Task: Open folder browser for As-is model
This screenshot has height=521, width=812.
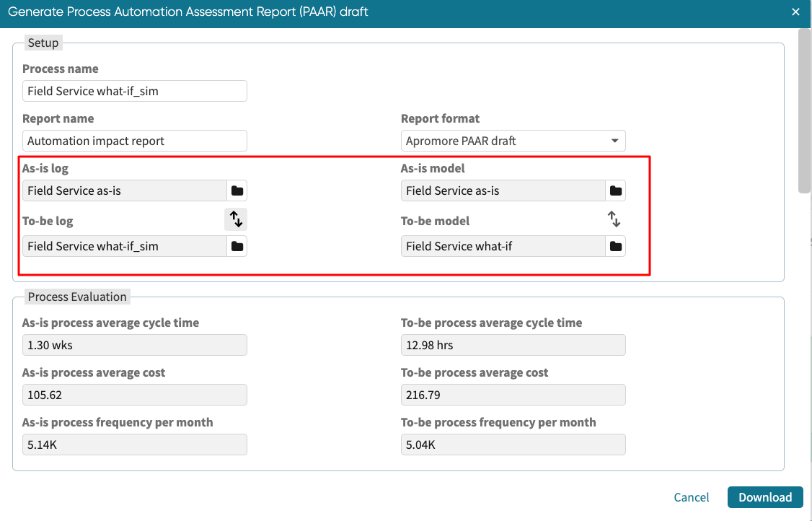Action: coord(615,191)
